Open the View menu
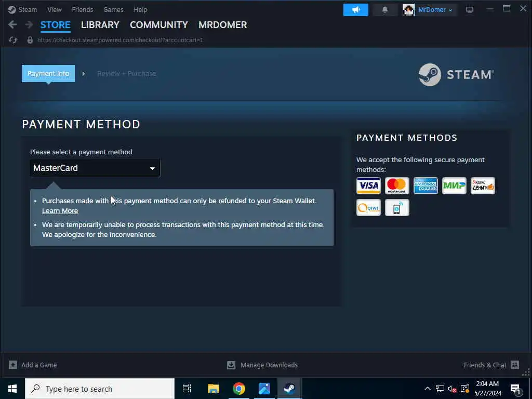The image size is (532, 399). [54, 9]
